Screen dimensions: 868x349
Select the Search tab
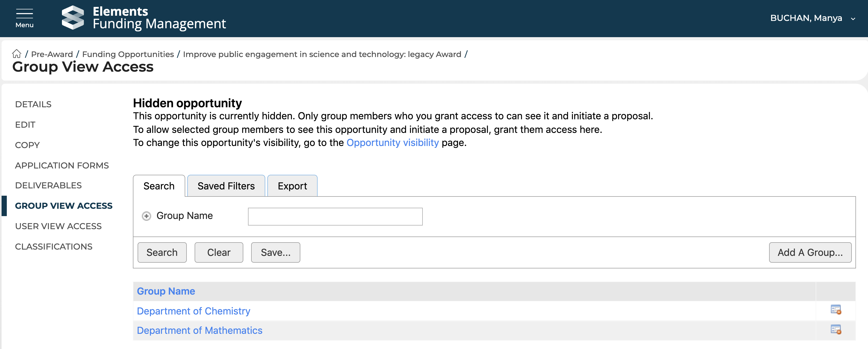[159, 186]
